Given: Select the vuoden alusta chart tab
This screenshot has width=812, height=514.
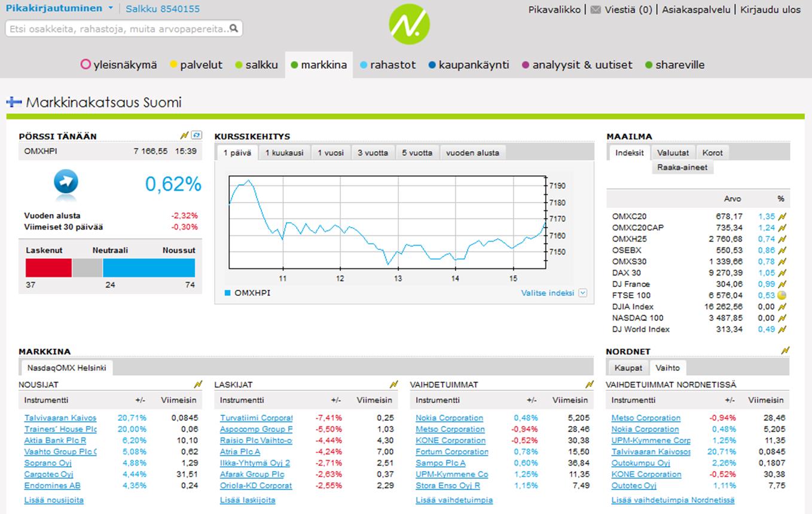Looking at the screenshot, I should [472, 152].
